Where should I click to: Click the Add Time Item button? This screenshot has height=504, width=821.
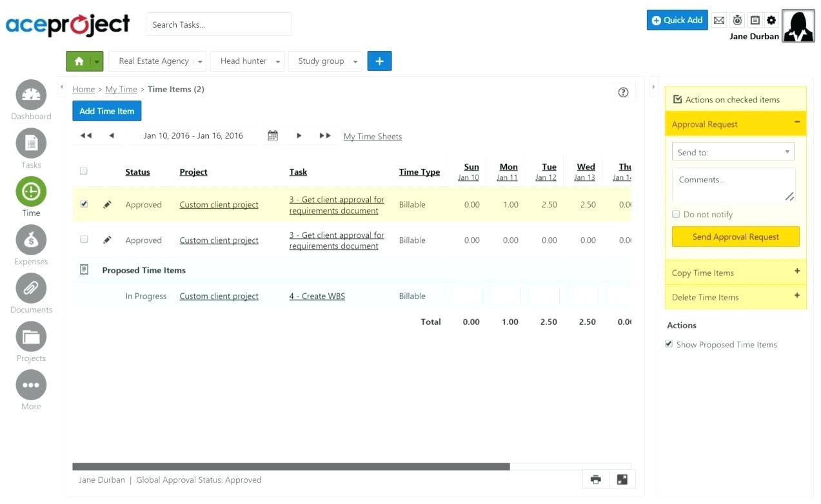106,111
